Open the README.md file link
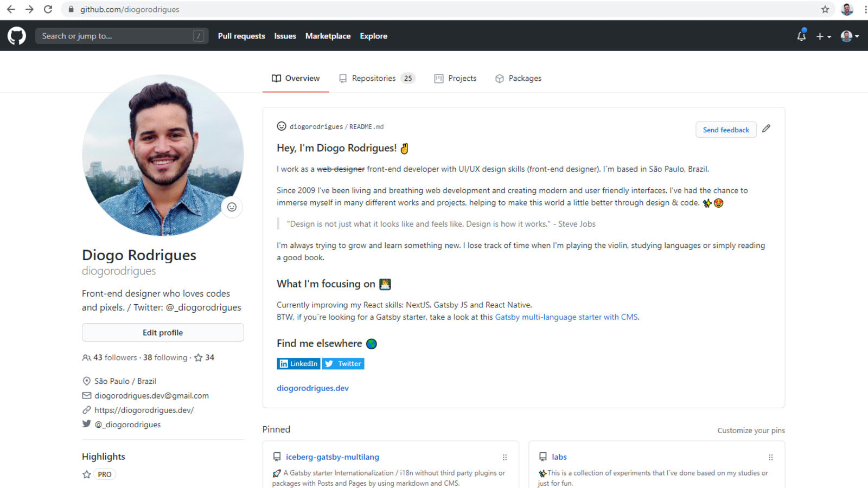The height and width of the screenshot is (488, 868). 366,127
